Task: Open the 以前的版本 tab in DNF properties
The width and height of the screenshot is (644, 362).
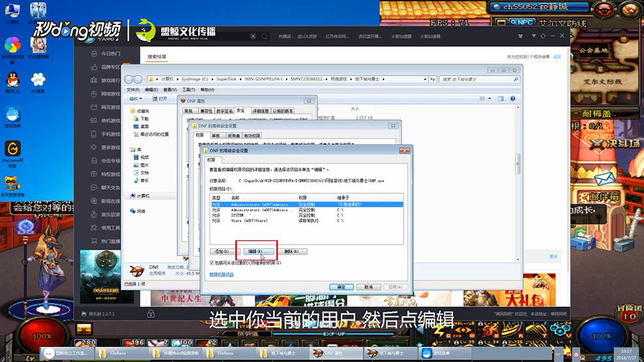Action: [283, 111]
